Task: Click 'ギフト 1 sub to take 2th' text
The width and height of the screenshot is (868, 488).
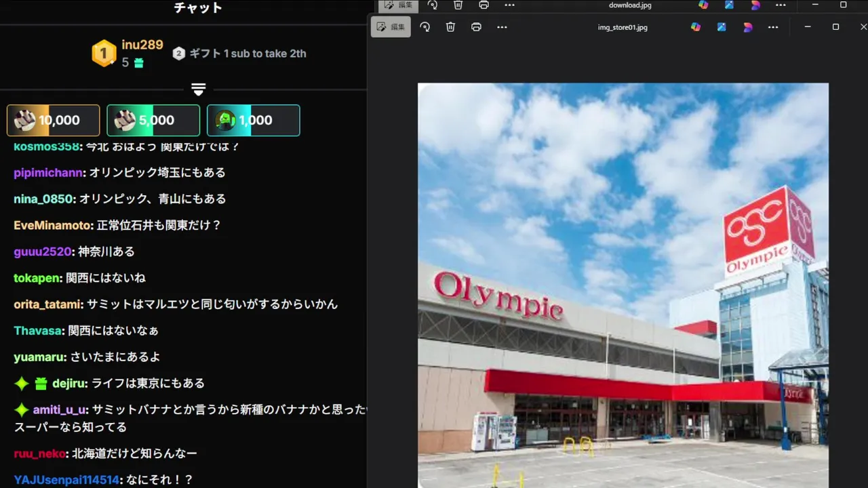Action: pos(248,54)
